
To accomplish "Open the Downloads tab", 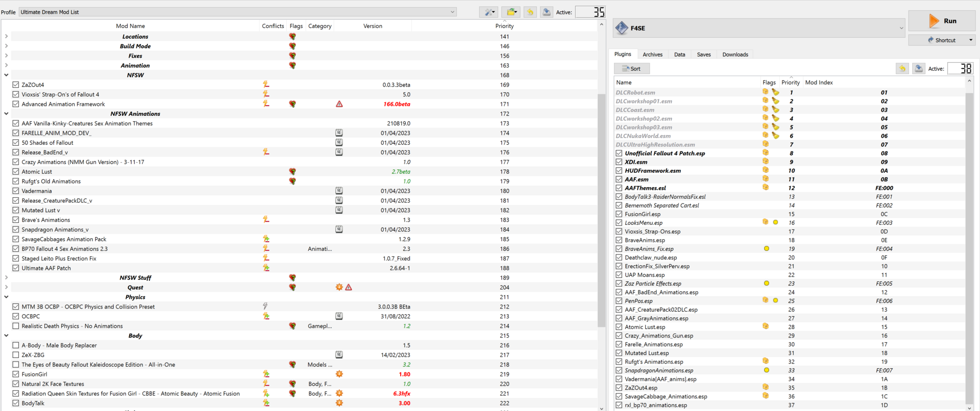I will [x=735, y=55].
